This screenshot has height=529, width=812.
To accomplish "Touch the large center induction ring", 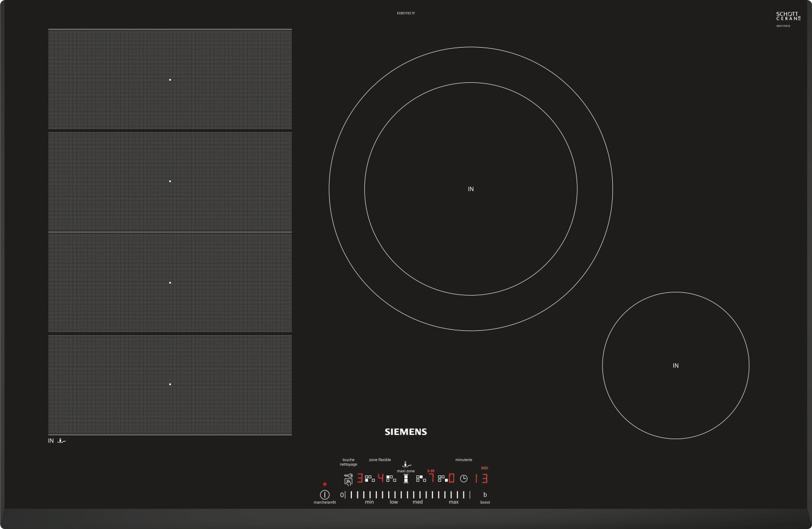I will [x=470, y=189].
